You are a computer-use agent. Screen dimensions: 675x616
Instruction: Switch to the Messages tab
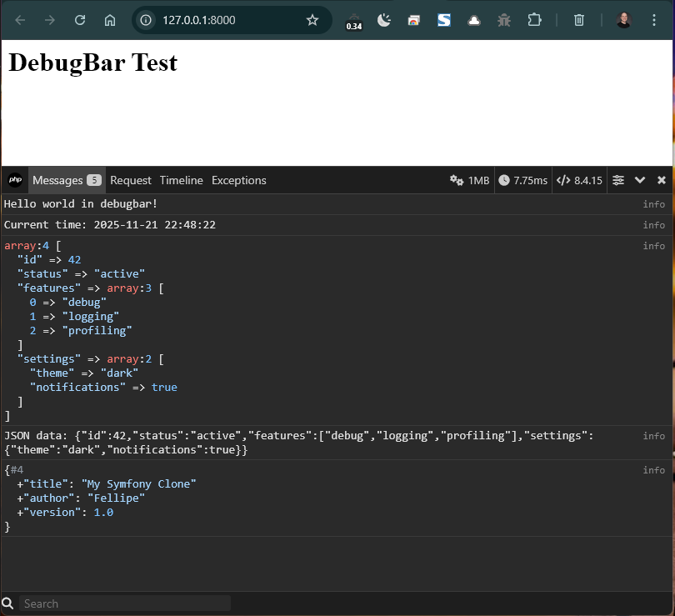(x=66, y=180)
